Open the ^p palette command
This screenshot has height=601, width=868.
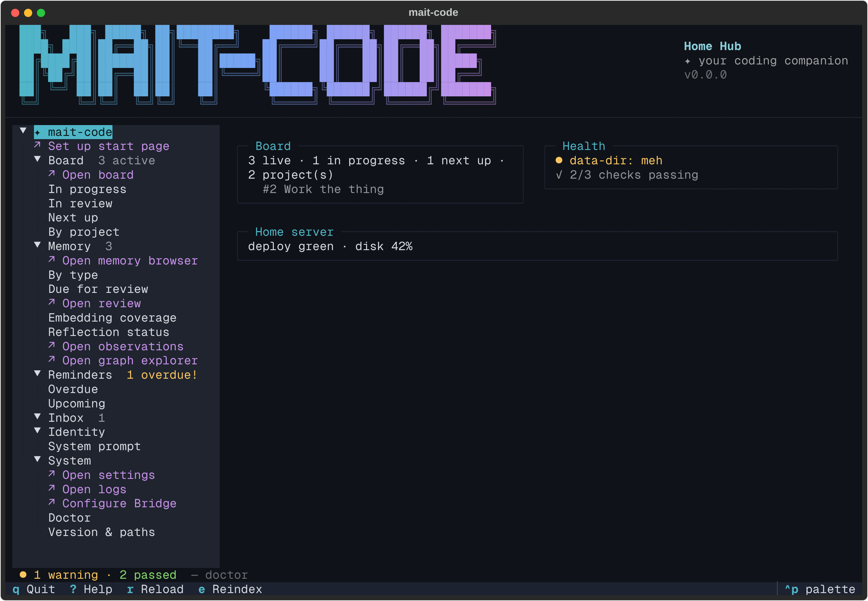click(820, 589)
